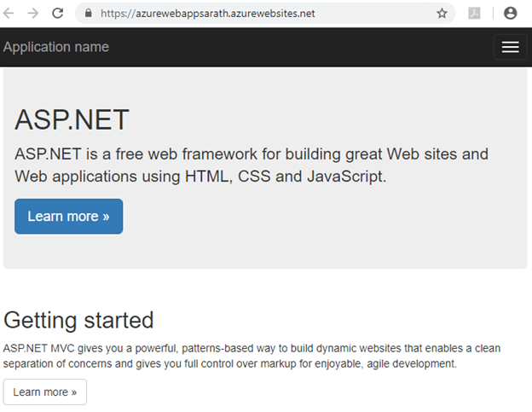Click the blue Learn more button

(x=68, y=216)
